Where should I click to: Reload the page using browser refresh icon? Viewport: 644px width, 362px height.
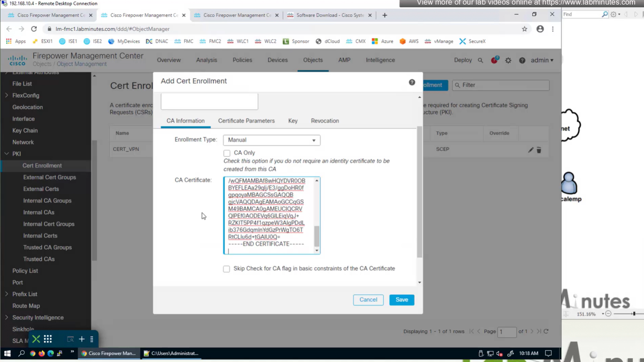(x=34, y=29)
